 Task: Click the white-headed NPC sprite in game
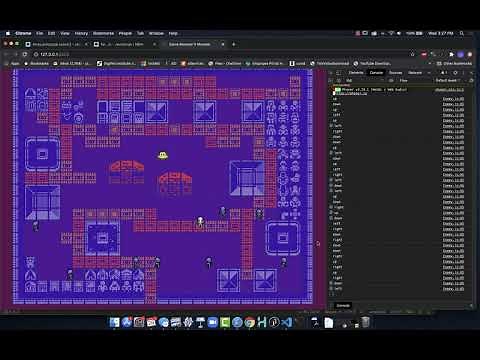pos(200,222)
